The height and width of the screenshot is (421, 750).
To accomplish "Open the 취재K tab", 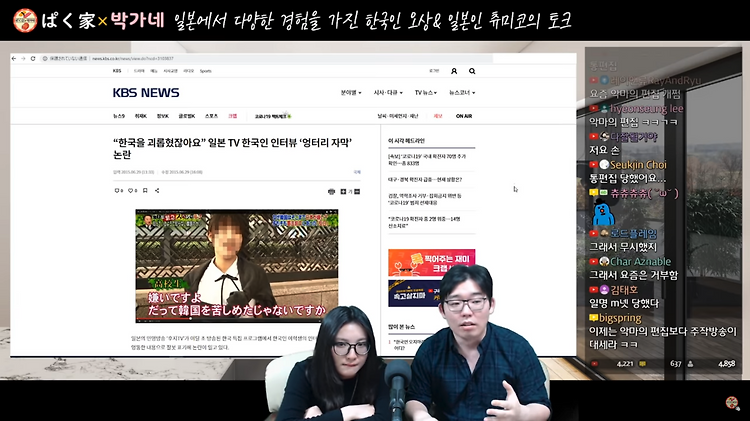I will (141, 116).
